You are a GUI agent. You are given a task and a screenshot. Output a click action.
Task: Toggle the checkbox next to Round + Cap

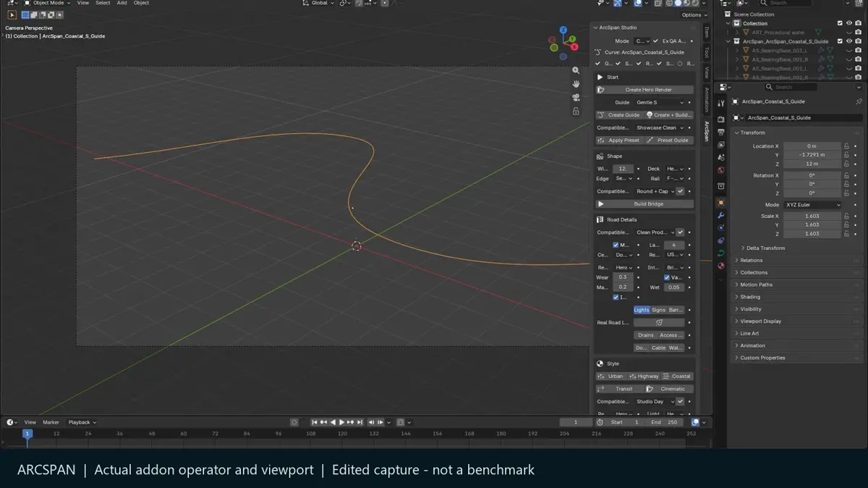coord(680,191)
